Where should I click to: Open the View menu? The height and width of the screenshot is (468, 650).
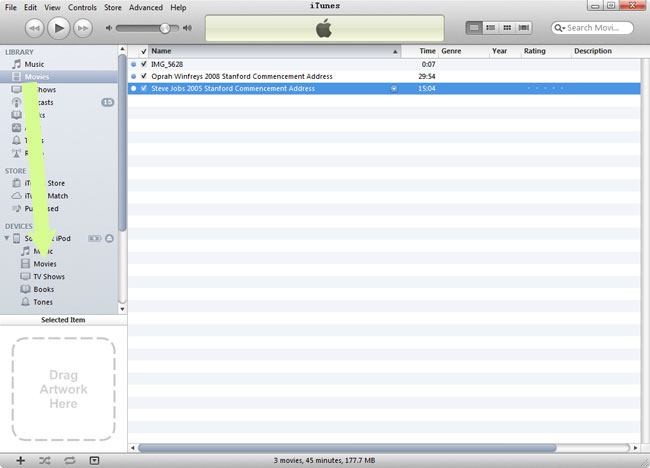(x=52, y=7)
